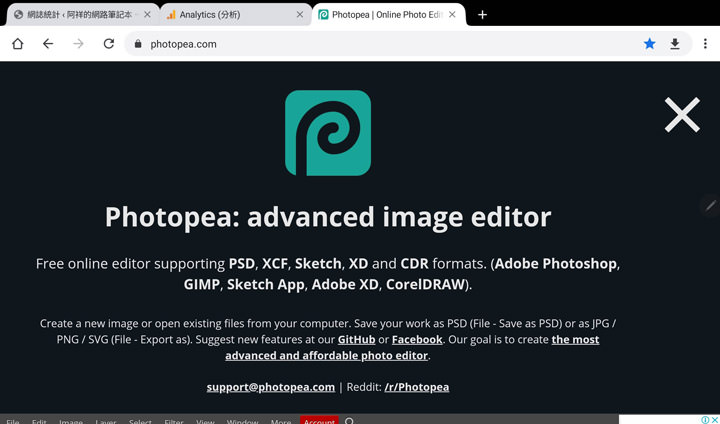The width and height of the screenshot is (720, 424).
Task: Follow 'the most advanced and affordable photo editor' link
Action: (412, 348)
